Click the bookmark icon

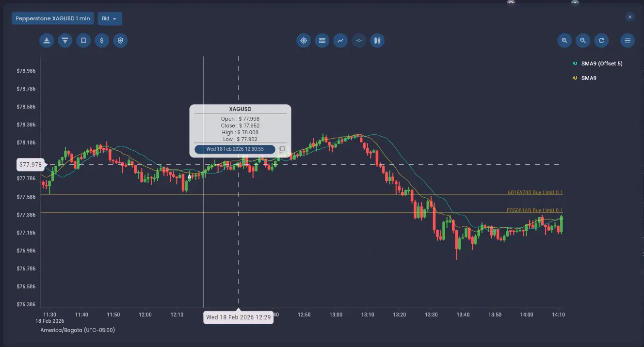coord(83,41)
